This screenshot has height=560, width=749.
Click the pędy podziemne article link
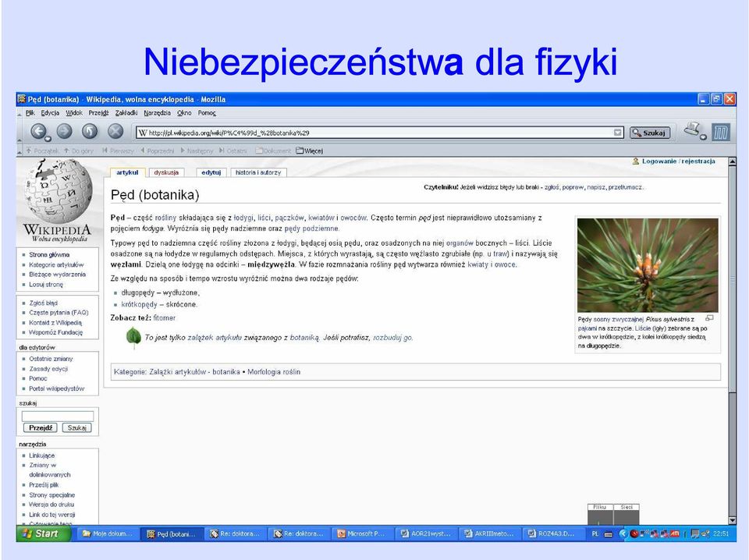tap(311, 229)
